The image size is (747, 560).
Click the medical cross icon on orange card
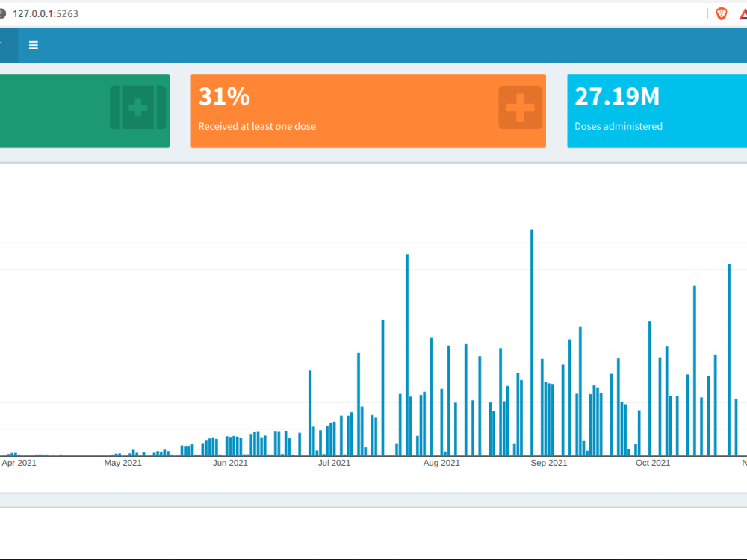519,108
